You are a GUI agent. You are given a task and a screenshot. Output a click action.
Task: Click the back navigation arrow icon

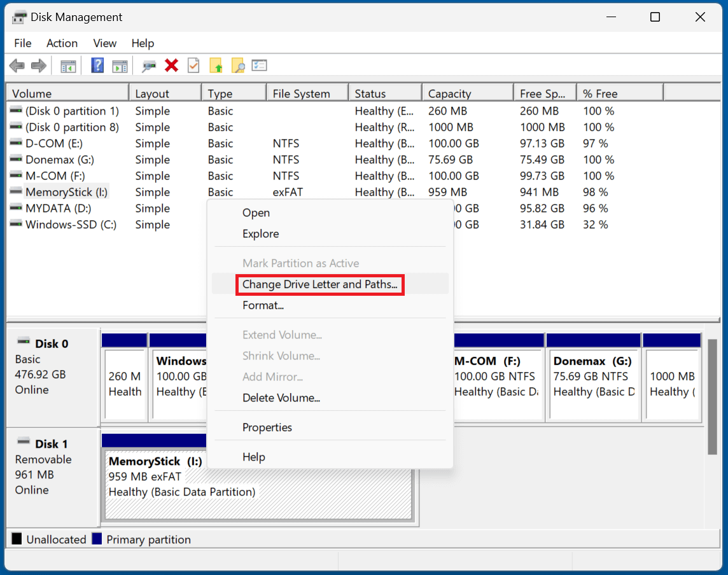(17, 65)
